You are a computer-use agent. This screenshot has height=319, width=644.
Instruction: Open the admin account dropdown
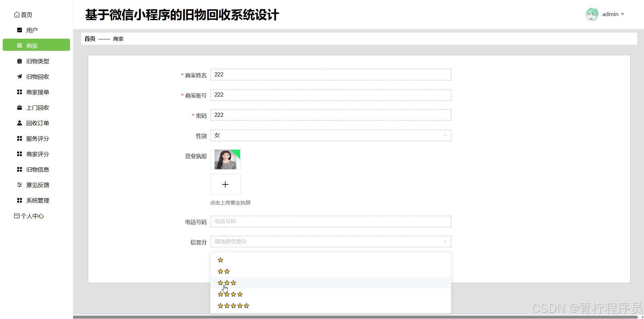[610, 14]
